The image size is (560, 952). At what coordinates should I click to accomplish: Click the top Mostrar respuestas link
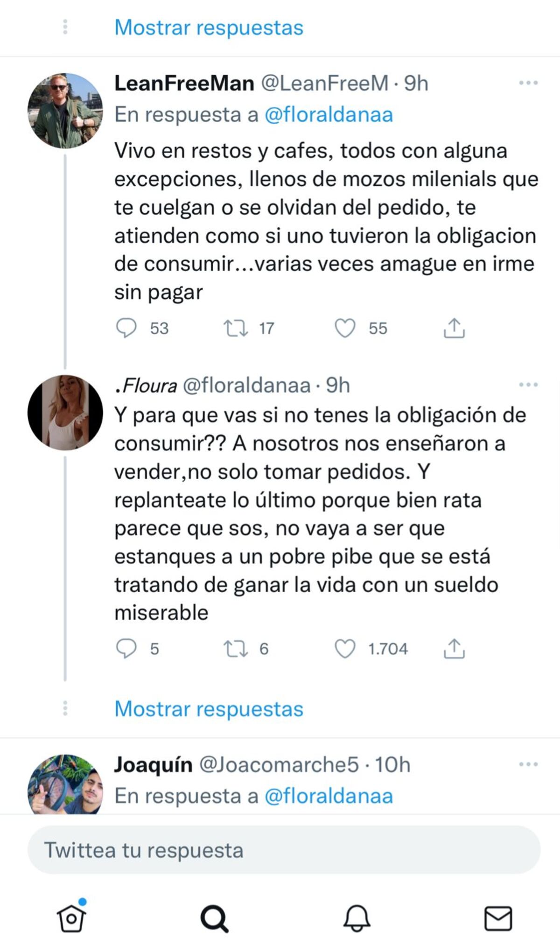tap(209, 28)
